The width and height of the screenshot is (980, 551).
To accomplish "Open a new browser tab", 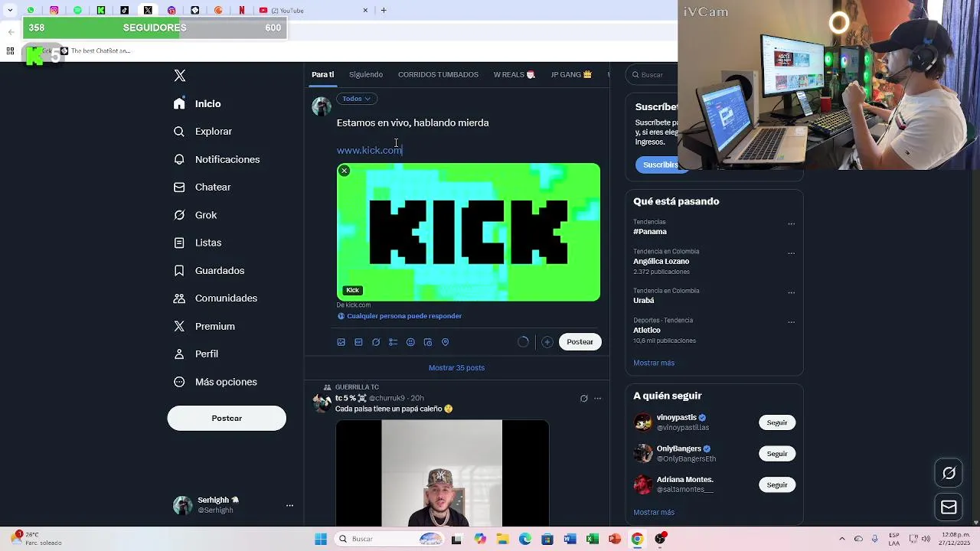I will [x=384, y=10].
